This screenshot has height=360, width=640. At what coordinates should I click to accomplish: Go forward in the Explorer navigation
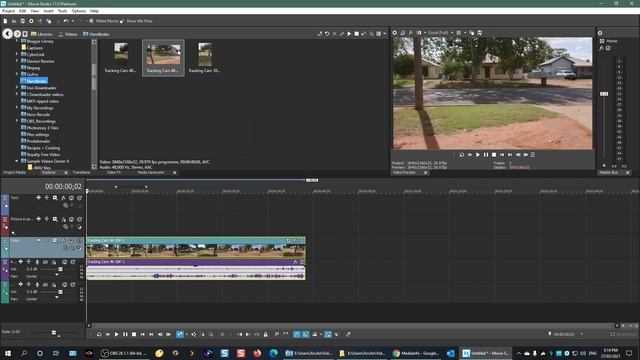tap(17, 34)
